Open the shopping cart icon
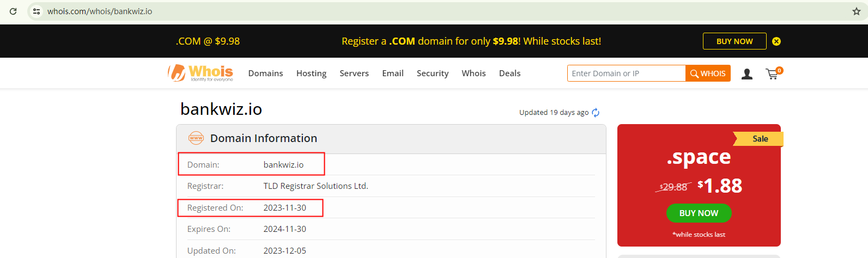This screenshot has width=868, height=258. pos(773,73)
